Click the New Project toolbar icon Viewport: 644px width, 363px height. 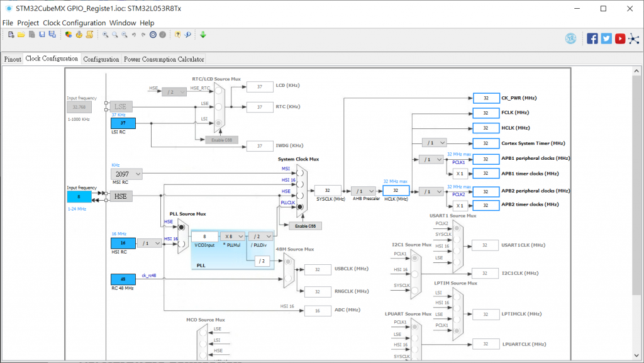pyautogui.click(x=11, y=35)
